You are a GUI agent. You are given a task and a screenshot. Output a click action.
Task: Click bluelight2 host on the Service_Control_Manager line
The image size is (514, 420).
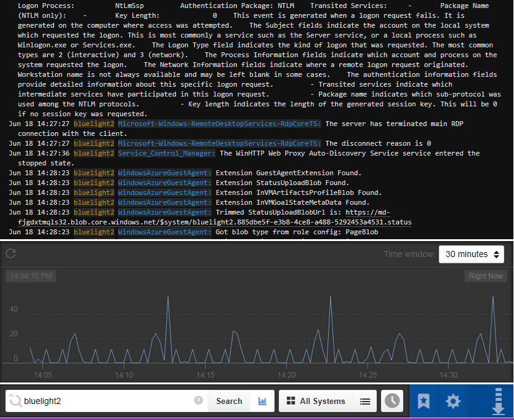94,153
